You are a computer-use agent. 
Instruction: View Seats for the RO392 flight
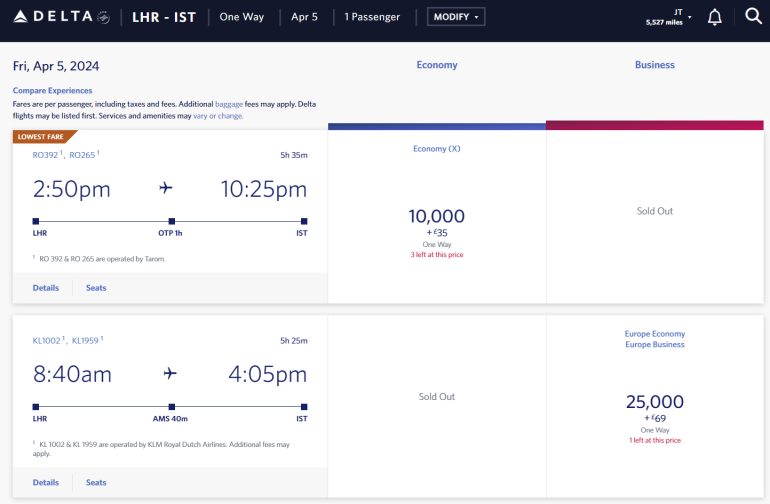(96, 288)
